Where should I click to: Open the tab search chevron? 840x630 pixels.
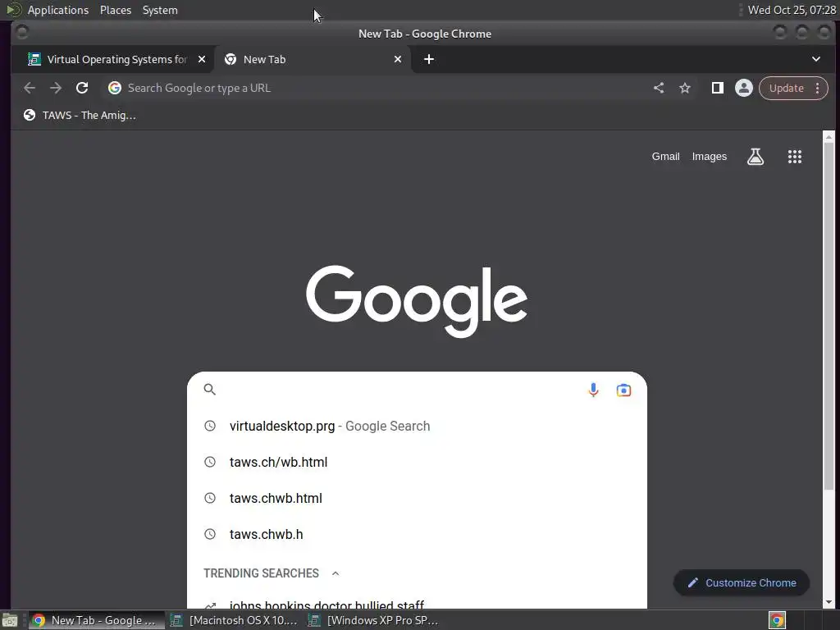[x=816, y=59]
